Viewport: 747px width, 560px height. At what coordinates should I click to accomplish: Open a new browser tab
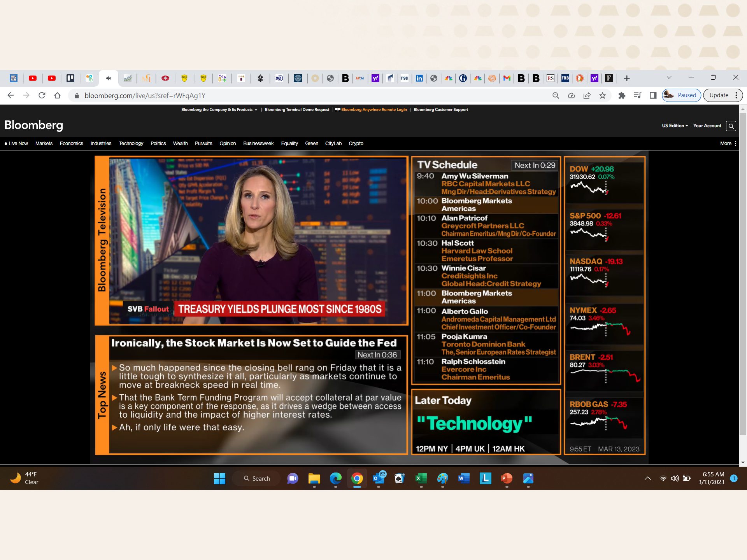click(x=627, y=78)
